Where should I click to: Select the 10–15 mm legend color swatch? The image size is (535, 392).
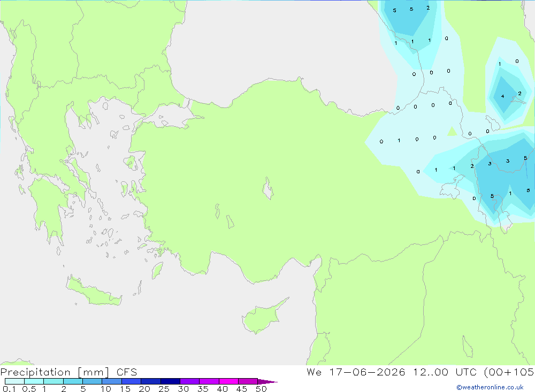click(x=112, y=381)
